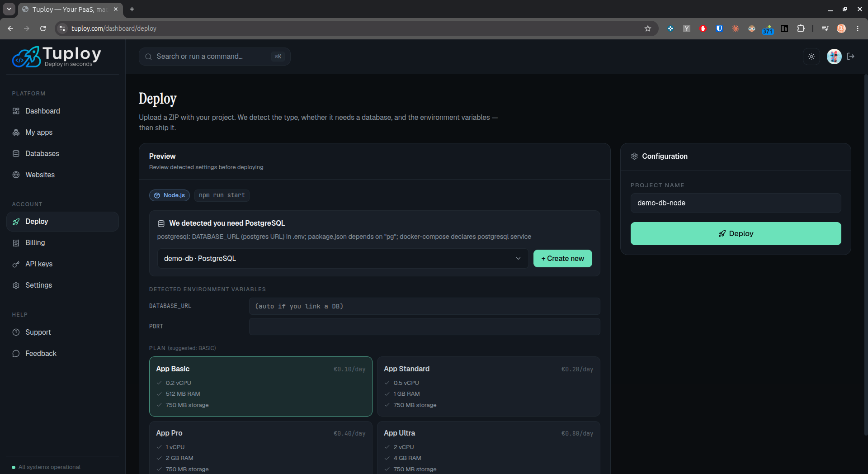Click the browser forward arrow
Viewport: 868px width, 474px height.
27,28
